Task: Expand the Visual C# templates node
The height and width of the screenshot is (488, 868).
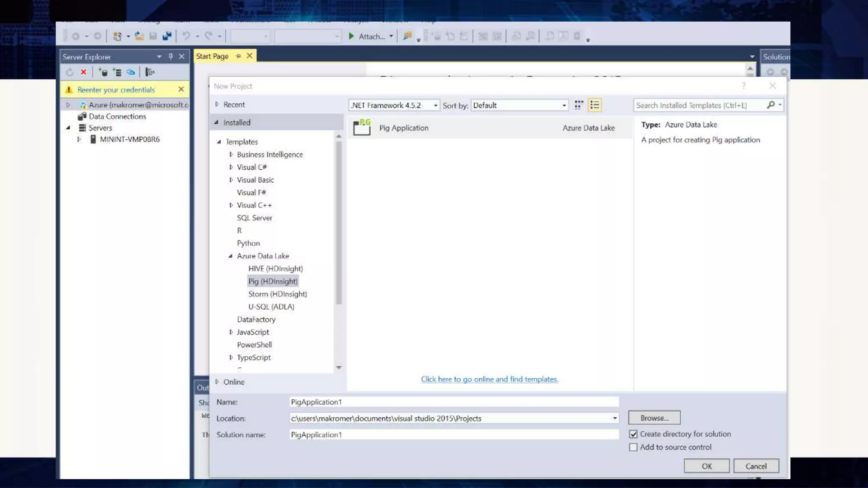Action: pyautogui.click(x=231, y=167)
